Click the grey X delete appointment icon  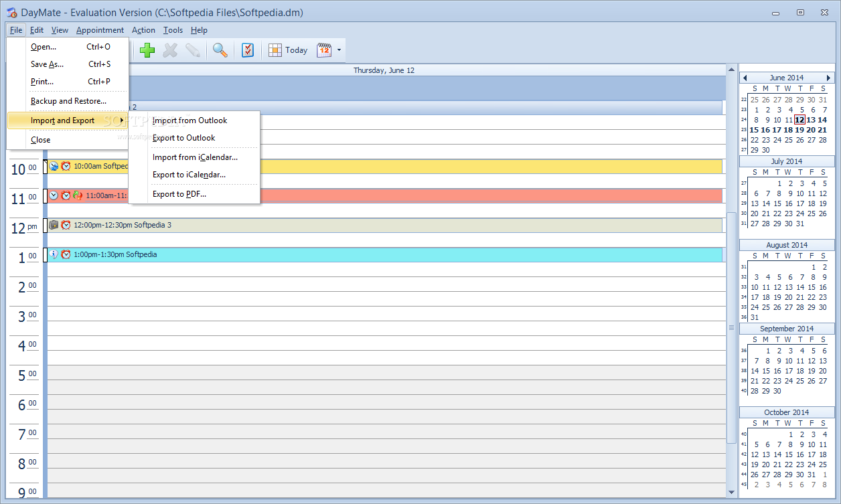(170, 50)
